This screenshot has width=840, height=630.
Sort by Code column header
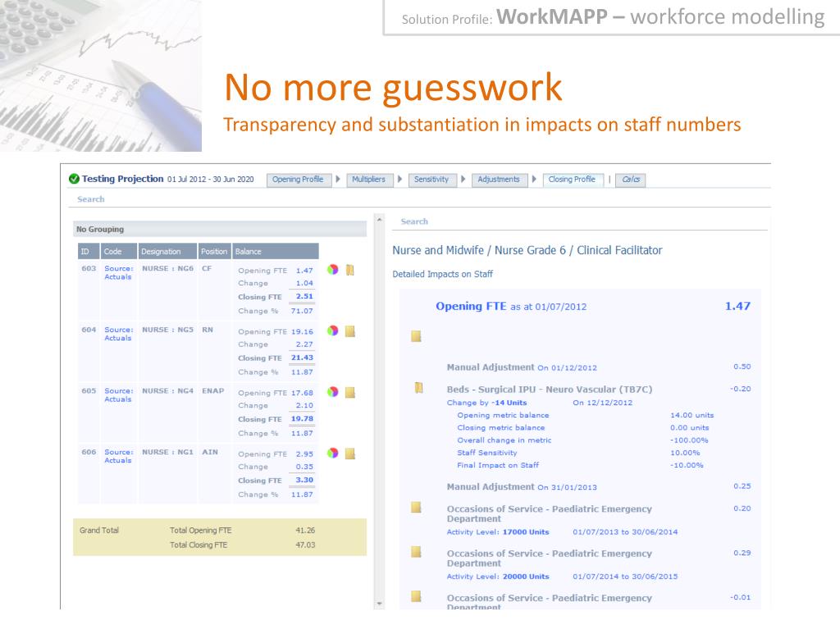[119, 251]
